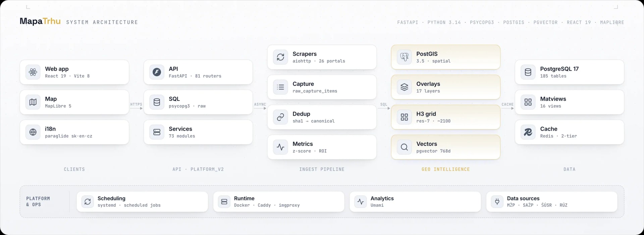The width and height of the screenshot is (644, 235).
Task: Select the 'aiohttp · 26 portals' subtitle
Action: tap(319, 61)
